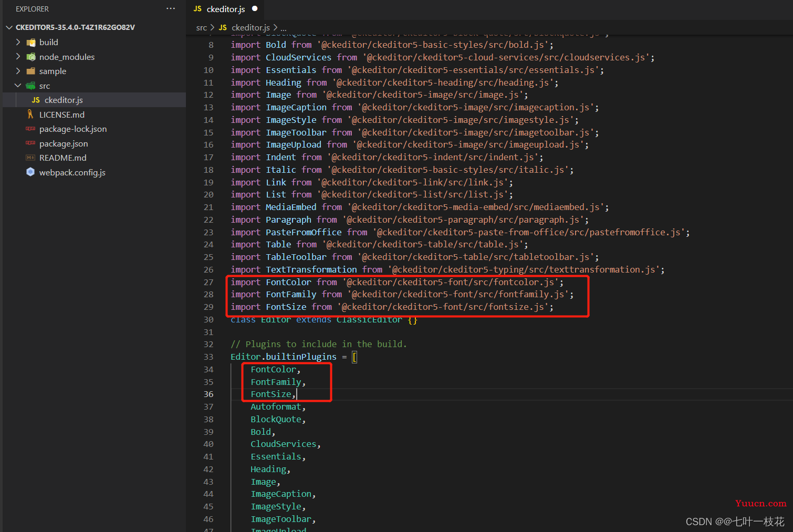Click the node_modules folder icon
Viewport: 793px width, 532px height.
[x=31, y=57]
